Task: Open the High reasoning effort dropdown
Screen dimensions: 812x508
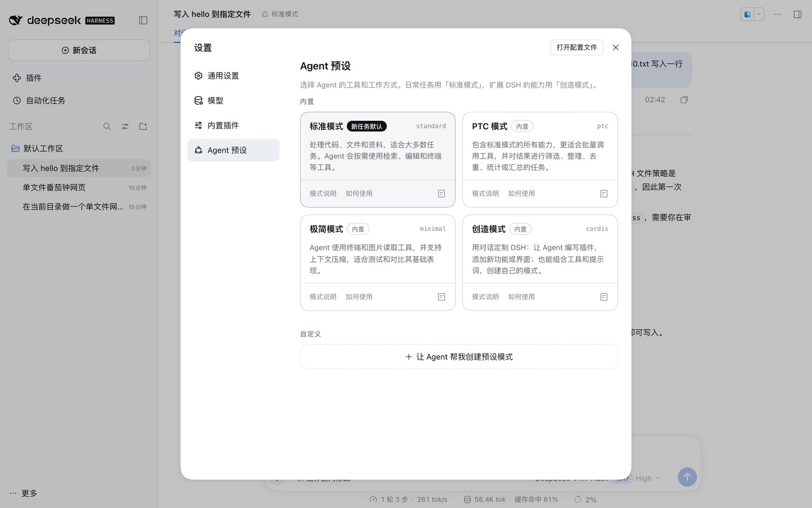Action: pos(648,479)
